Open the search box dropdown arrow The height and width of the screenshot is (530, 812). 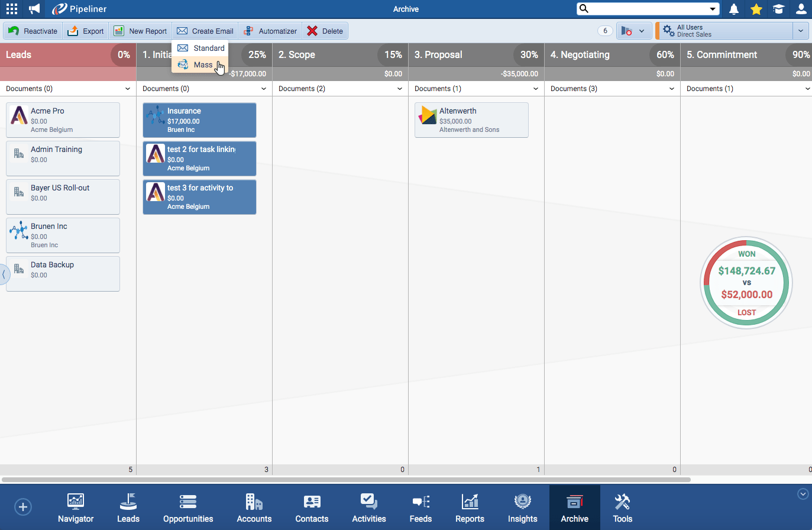713,9
